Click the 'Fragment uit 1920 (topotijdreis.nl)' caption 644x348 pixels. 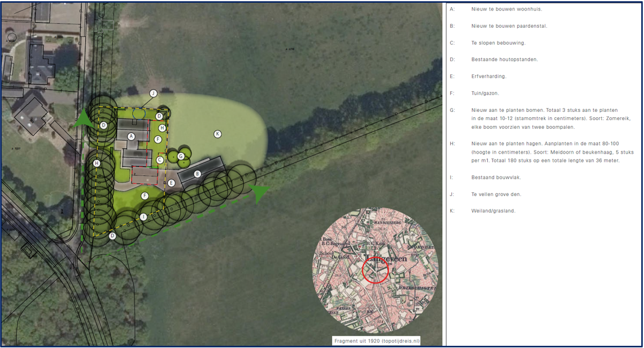pyautogui.click(x=377, y=341)
